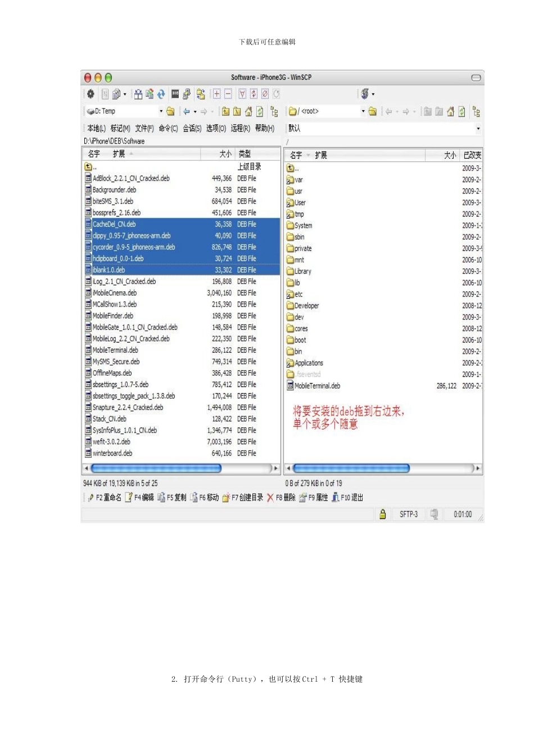Image resolution: width=534 pixels, height=756 pixels.
Task: Open the 远程(R) menu
Action: pyautogui.click(x=241, y=128)
